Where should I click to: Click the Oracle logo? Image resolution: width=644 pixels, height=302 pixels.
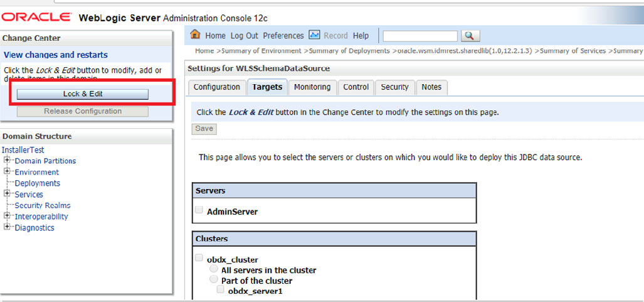click(x=36, y=18)
